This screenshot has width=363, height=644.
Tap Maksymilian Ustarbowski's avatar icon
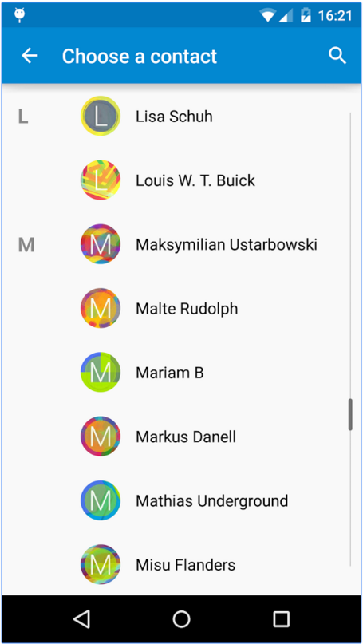click(x=101, y=244)
